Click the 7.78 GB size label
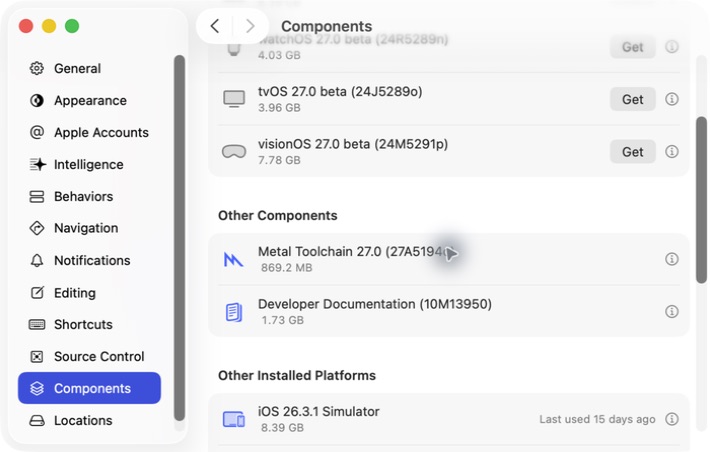Viewport: 710px width, 452px height. click(x=279, y=160)
